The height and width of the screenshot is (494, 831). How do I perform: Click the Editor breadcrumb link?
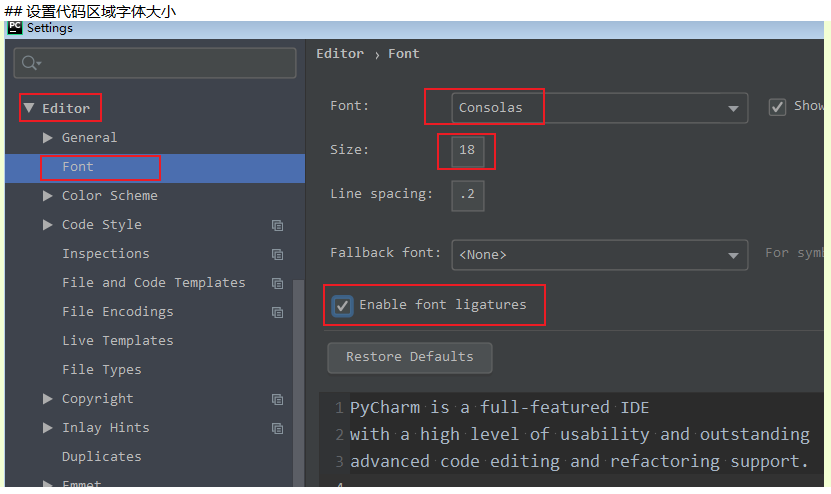[340, 54]
